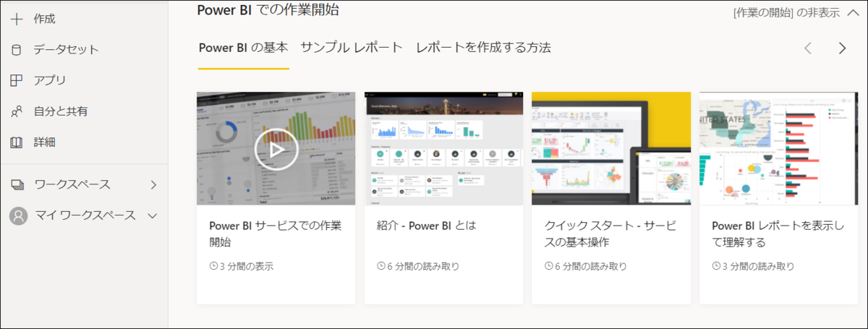The height and width of the screenshot is (329, 868).
Task: Click the US map report thumbnail
Action: click(x=778, y=148)
